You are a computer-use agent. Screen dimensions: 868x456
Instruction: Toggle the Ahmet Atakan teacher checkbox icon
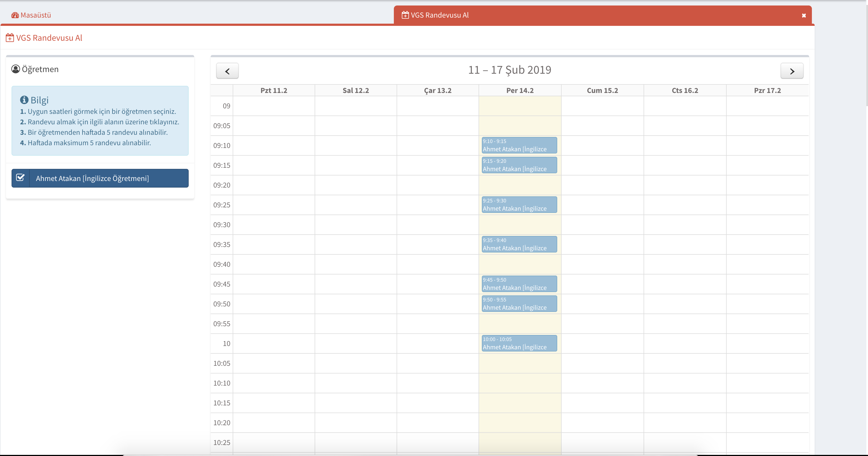click(x=20, y=178)
